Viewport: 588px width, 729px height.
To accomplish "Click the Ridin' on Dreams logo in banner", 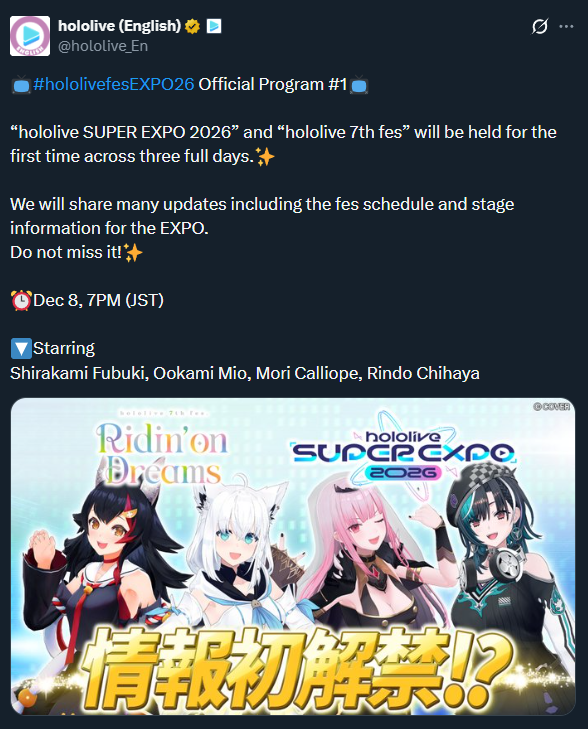I will pyautogui.click(x=162, y=453).
